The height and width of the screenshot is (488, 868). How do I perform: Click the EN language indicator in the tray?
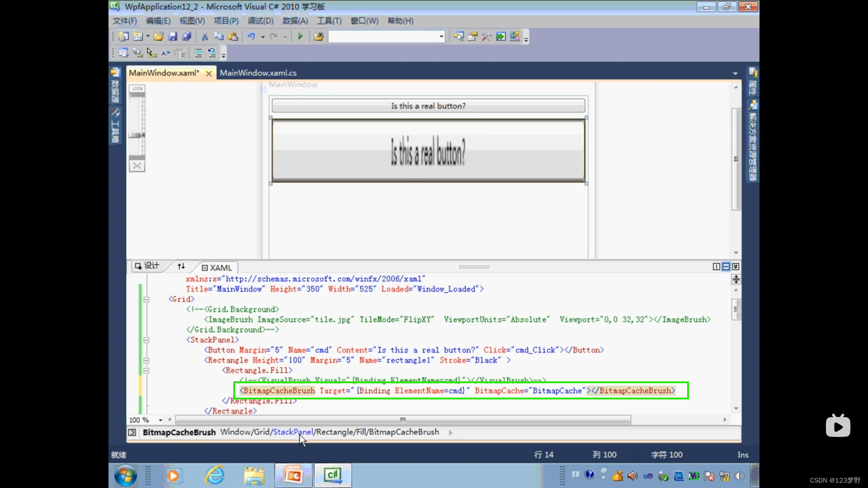[x=576, y=474]
